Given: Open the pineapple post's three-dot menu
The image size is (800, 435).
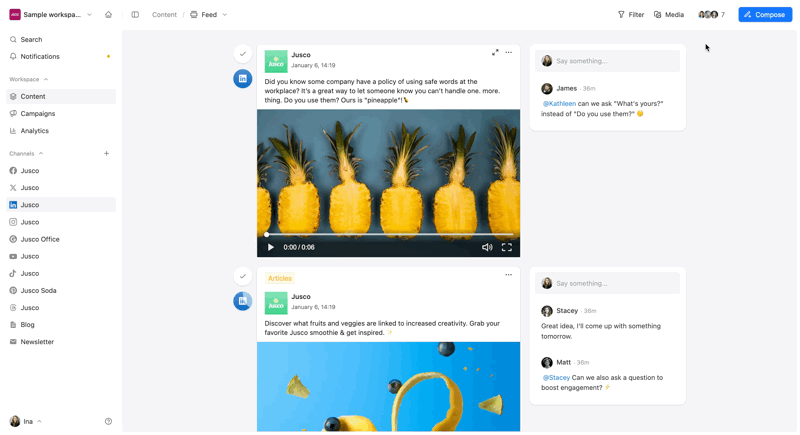Looking at the screenshot, I should coord(508,53).
